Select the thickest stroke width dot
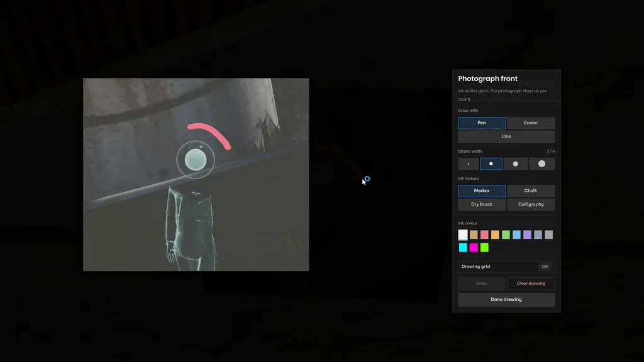644x362 pixels. pyautogui.click(x=541, y=164)
